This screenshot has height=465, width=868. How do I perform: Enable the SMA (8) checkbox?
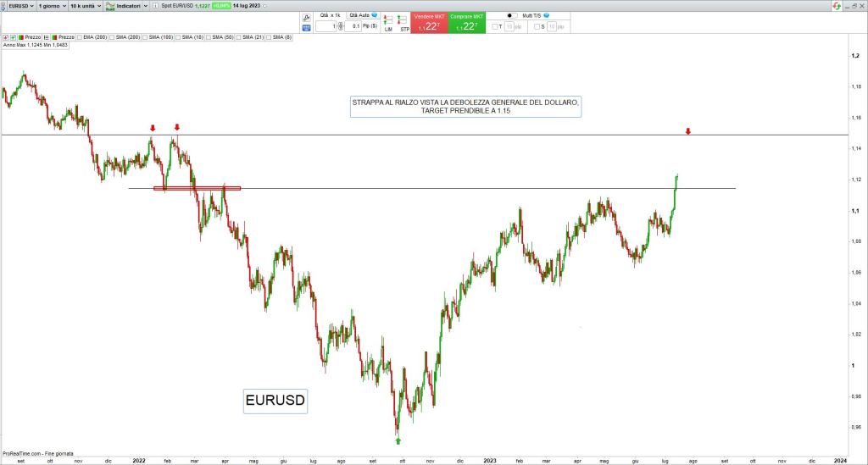(269, 37)
